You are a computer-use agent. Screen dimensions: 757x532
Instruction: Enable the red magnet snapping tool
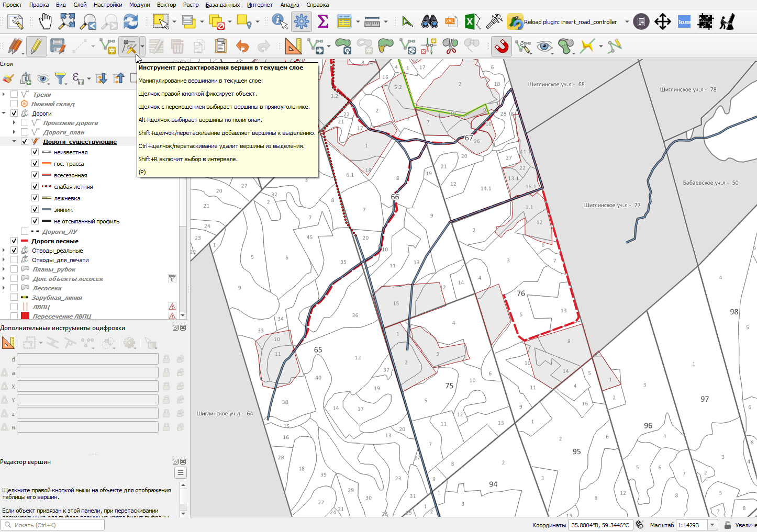coord(502,47)
